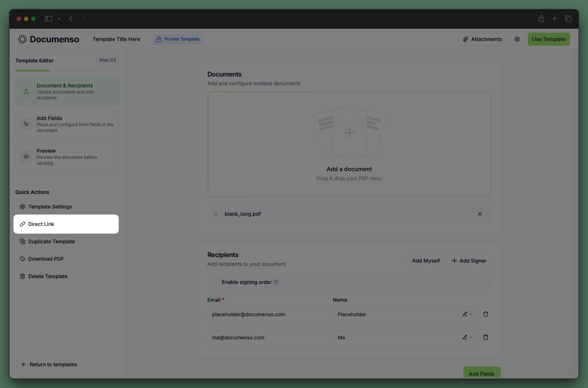588x388 pixels.
Task: Click the Documenso logo icon
Action: click(x=22, y=39)
